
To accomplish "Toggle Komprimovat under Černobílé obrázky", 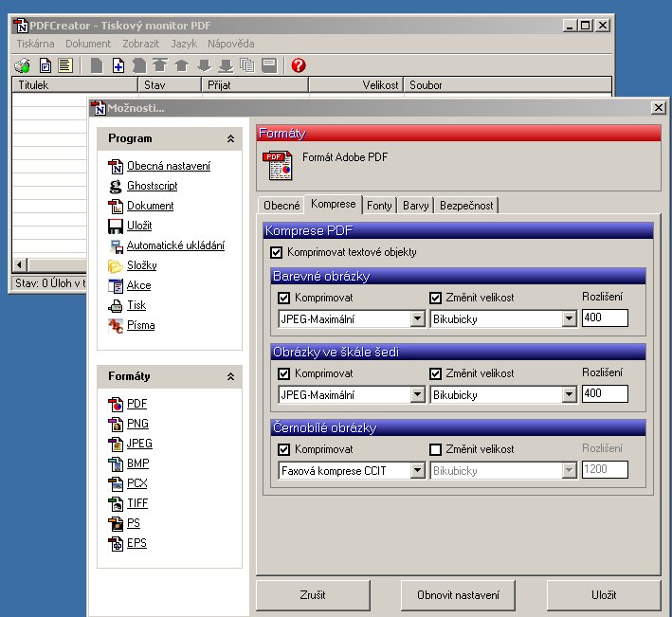I will click(x=283, y=449).
